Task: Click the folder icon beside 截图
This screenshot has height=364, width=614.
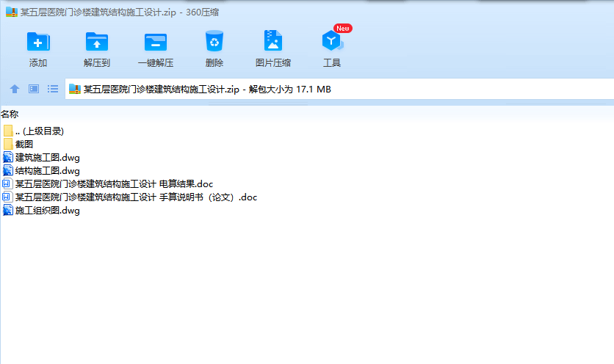Action: [x=8, y=144]
